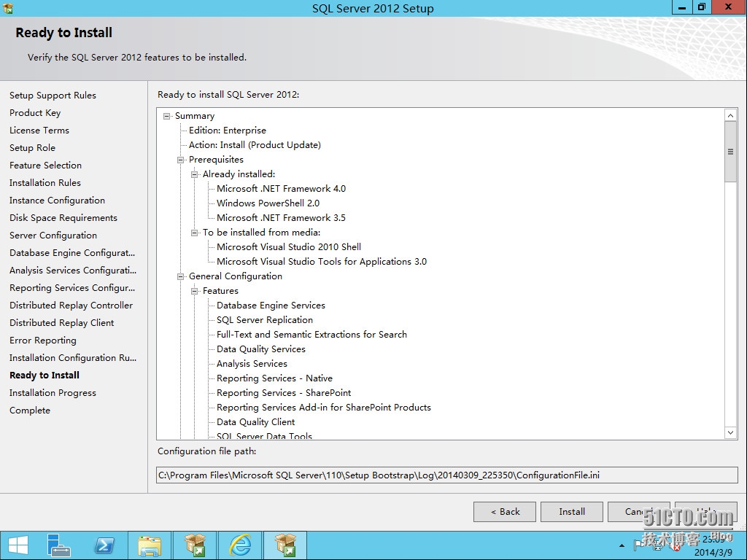Select 'Database Engine Services' row
This screenshot has width=747, height=560.
271,306
